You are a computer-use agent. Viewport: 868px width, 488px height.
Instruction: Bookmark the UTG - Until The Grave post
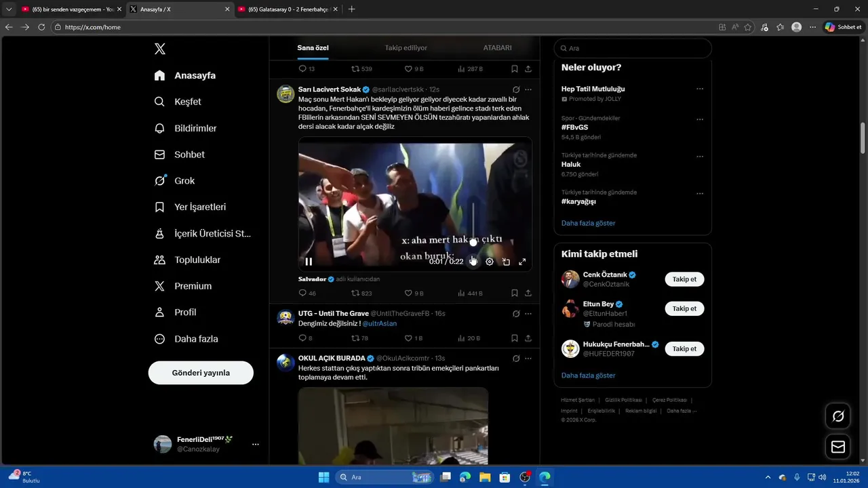(x=515, y=338)
